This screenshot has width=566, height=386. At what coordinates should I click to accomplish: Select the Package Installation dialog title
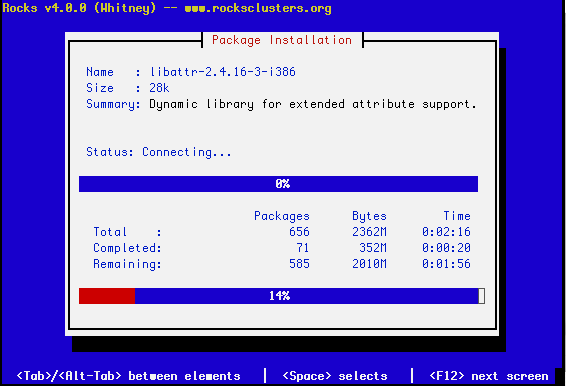point(282,40)
